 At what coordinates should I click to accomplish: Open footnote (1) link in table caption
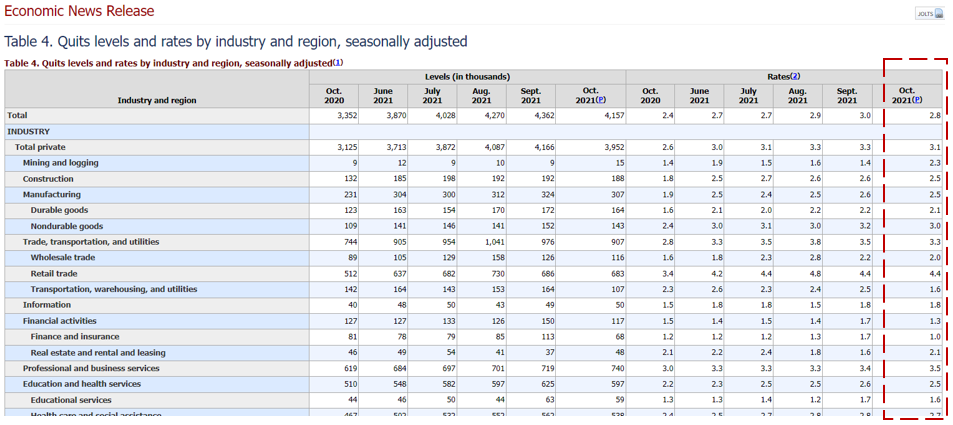[338, 63]
